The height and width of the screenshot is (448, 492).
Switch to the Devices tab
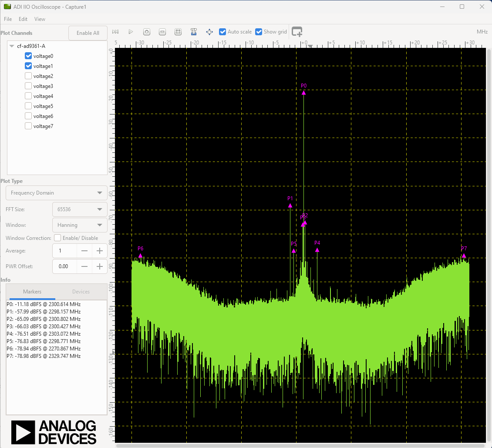[81, 291]
